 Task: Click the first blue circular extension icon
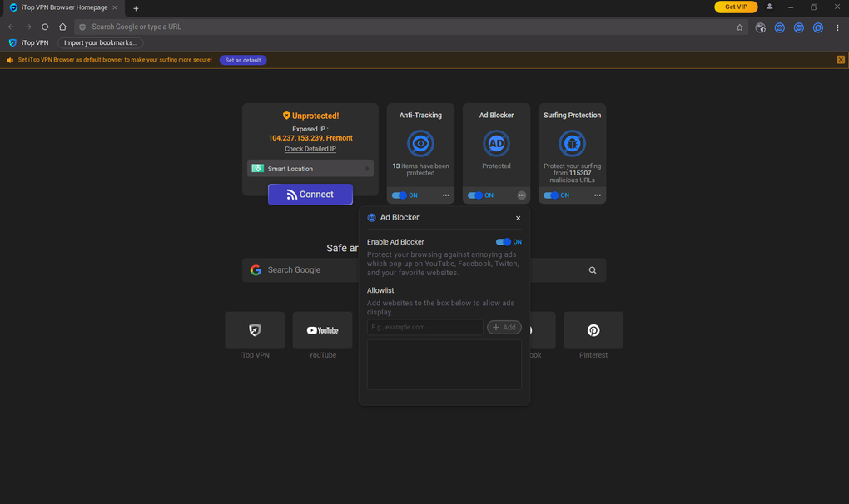[x=780, y=27]
